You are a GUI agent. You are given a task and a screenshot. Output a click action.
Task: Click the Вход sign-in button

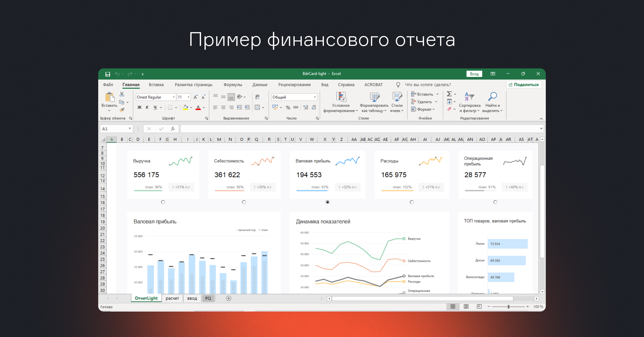[x=474, y=74]
